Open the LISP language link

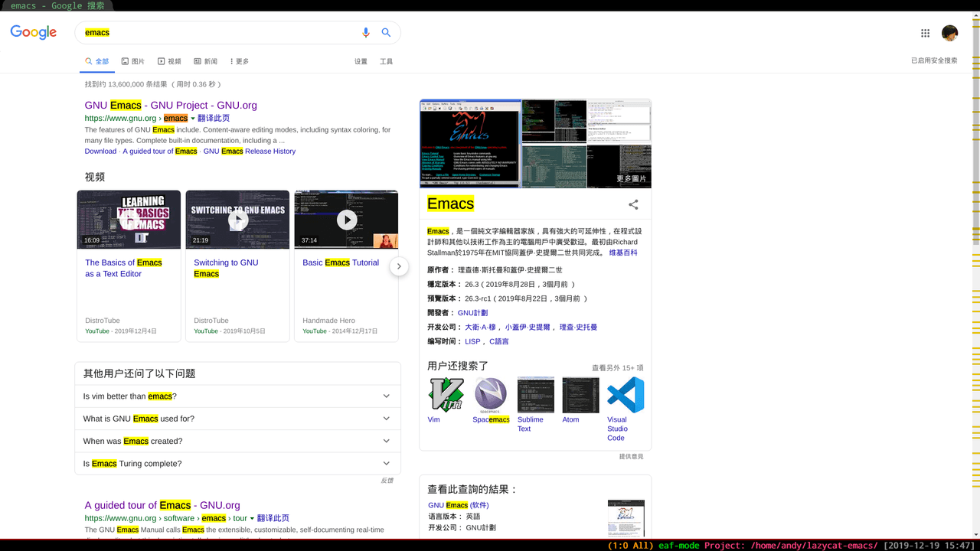pyautogui.click(x=472, y=341)
